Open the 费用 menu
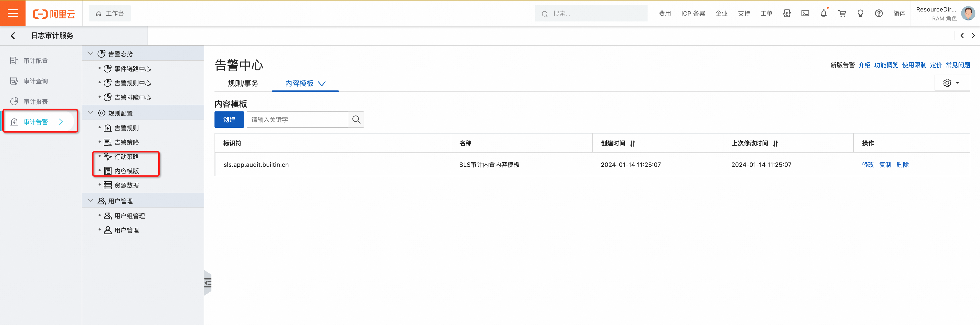The width and height of the screenshot is (980, 325). [x=665, y=14]
